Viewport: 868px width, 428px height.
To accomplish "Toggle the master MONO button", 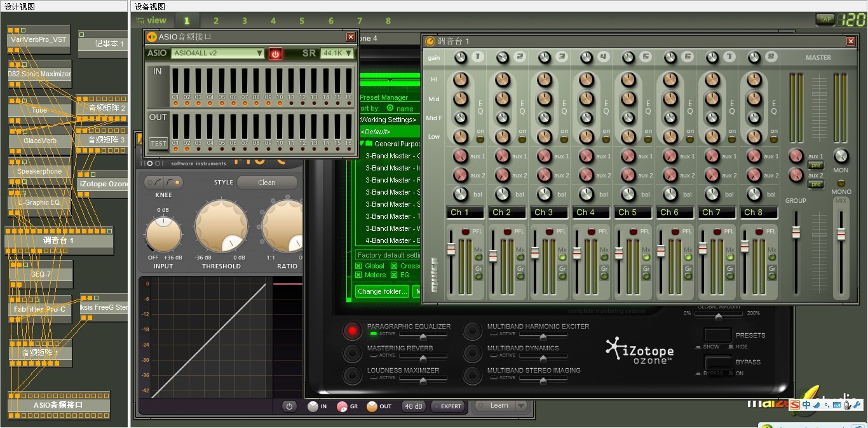I will (841, 183).
